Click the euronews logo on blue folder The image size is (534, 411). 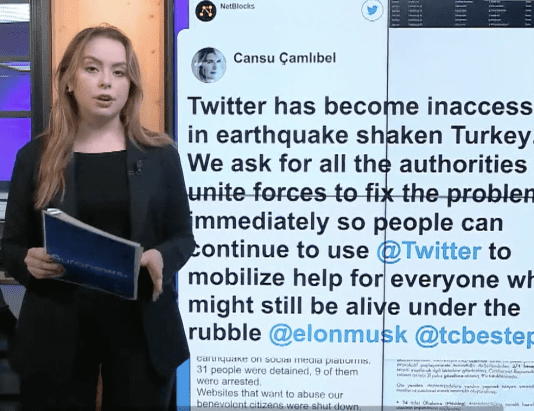pos(89,265)
